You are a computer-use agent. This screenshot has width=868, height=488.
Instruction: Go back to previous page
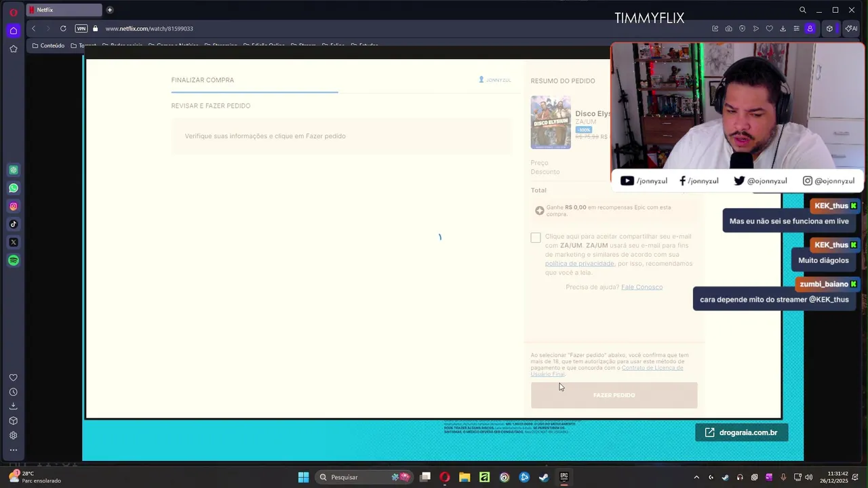[33, 28]
